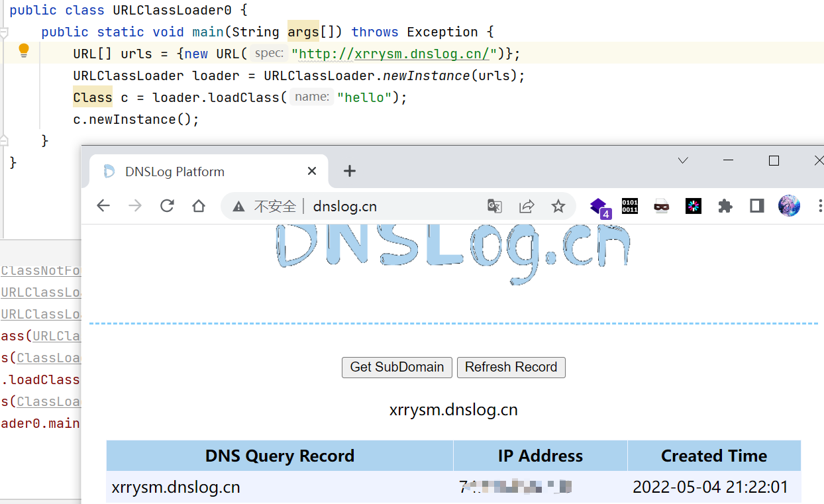Click the c.newInstance() code line

tap(136, 119)
